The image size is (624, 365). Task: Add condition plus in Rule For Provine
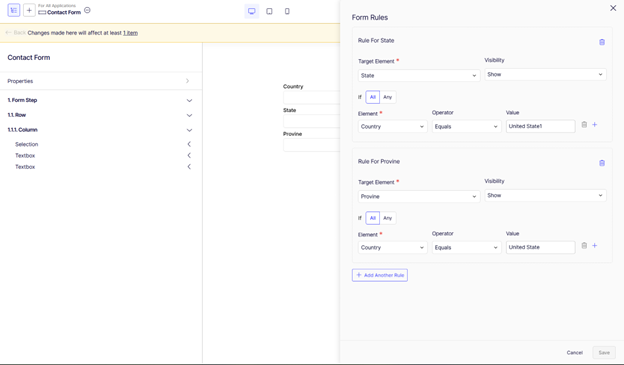click(595, 246)
